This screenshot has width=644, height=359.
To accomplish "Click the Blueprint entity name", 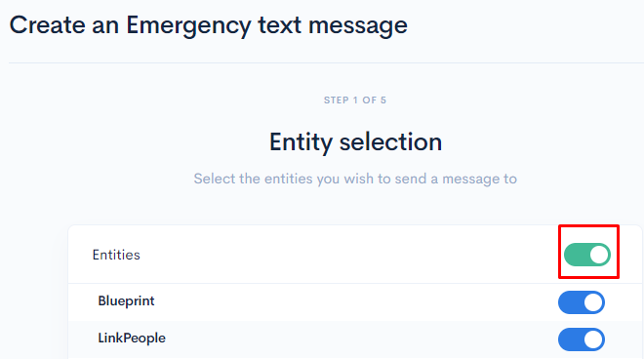I will tap(126, 301).
